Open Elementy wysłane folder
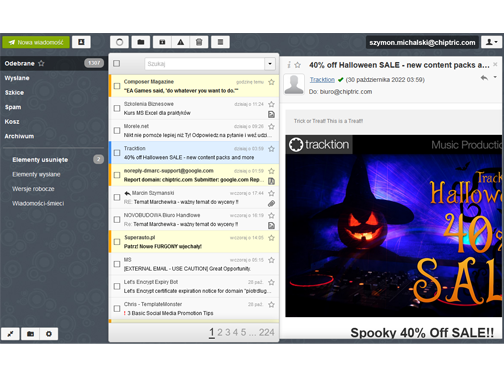 (x=36, y=174)
